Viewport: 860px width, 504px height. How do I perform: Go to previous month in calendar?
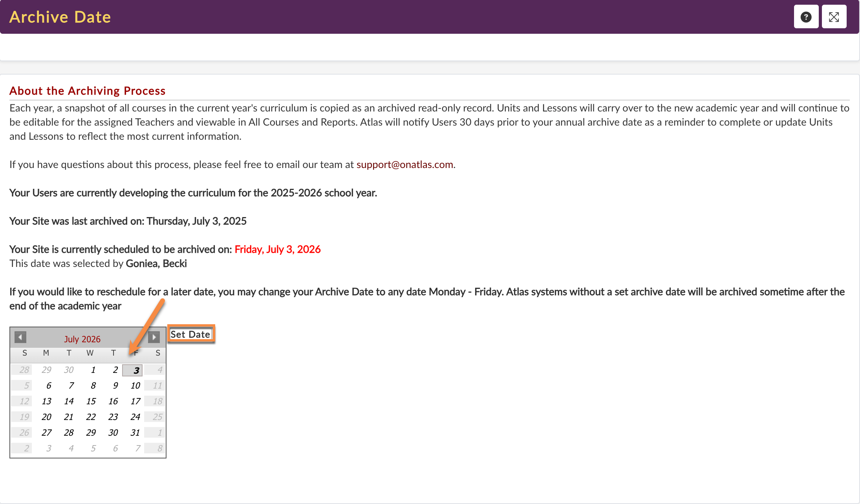point(20,337)
